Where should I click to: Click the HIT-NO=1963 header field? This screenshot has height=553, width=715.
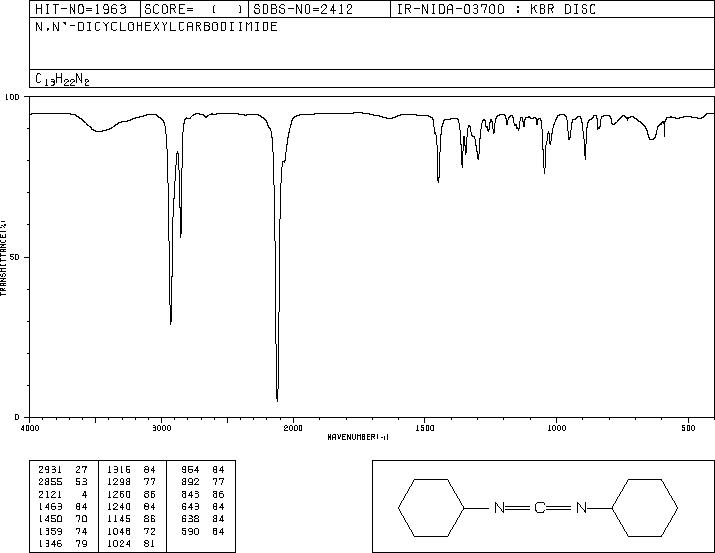point(85,9)
